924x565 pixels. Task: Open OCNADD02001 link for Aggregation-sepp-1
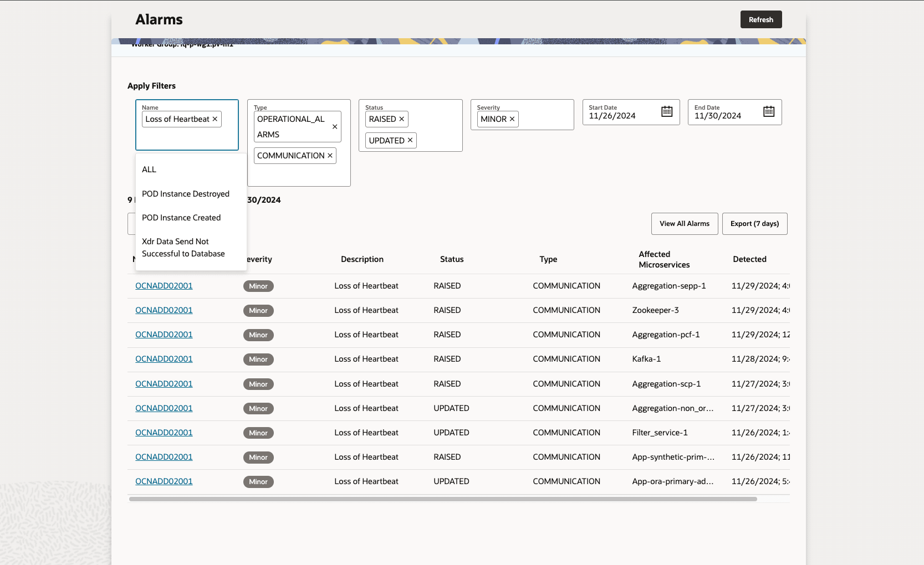(x=164, y=286)
